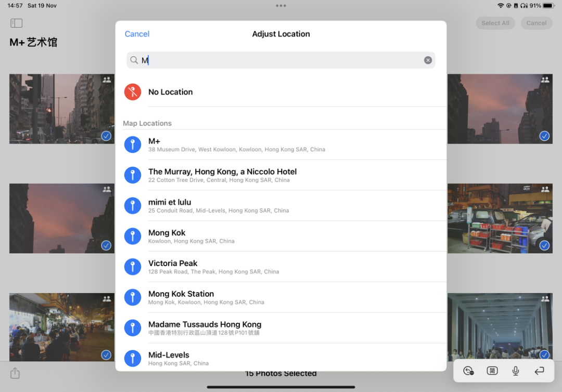Open the parked cars market thumbnail
The height and width of the screenshot is (392, 562).
500,218
